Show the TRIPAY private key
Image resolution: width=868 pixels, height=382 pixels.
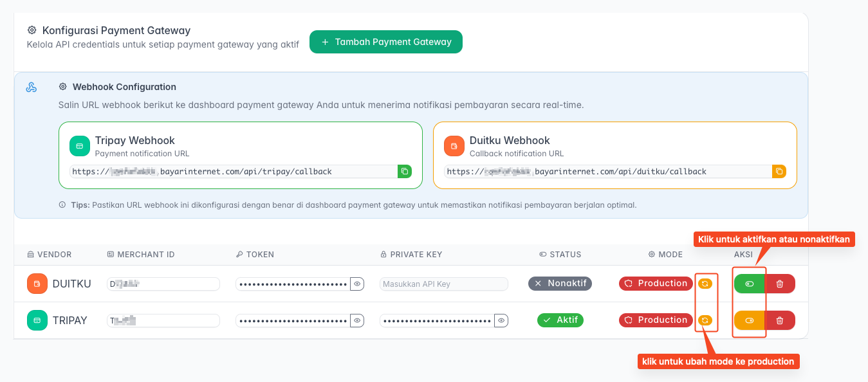pos(501,320)
